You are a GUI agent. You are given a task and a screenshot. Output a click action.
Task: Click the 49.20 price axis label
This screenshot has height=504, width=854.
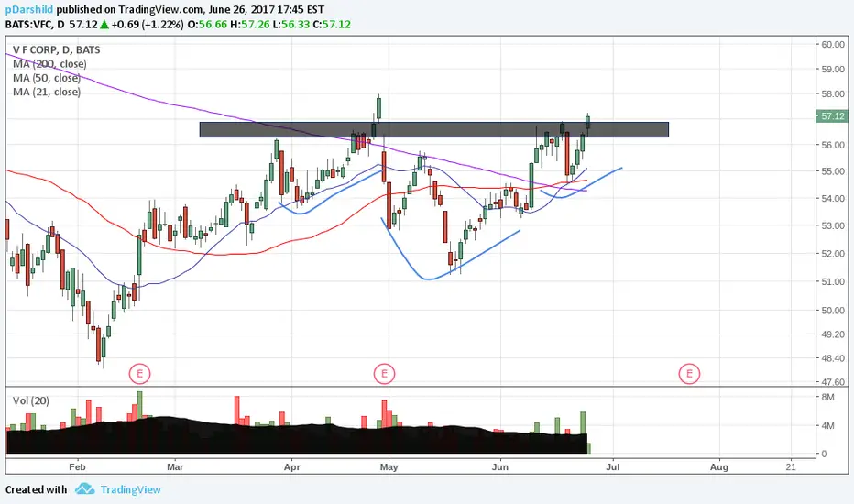833,334
